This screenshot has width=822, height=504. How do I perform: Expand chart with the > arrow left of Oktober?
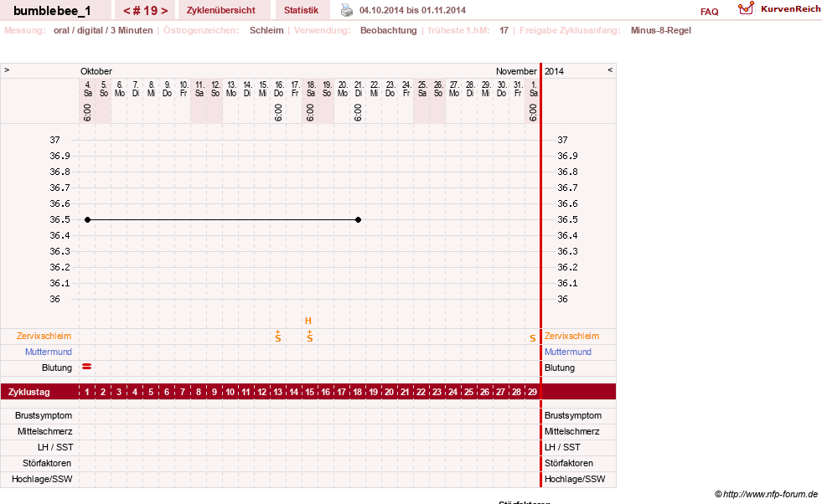pyautogui.click(x=7, y=70)
